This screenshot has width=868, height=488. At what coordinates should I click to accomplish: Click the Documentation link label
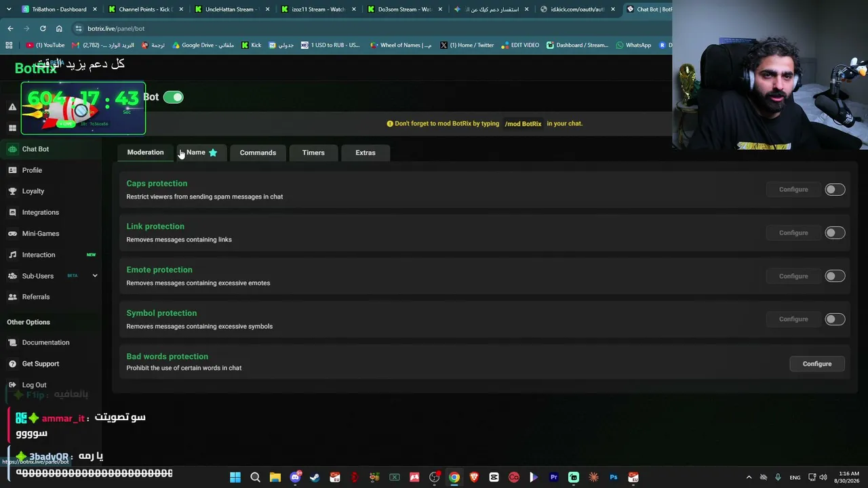pyautogui.click(x=45, y=342)
